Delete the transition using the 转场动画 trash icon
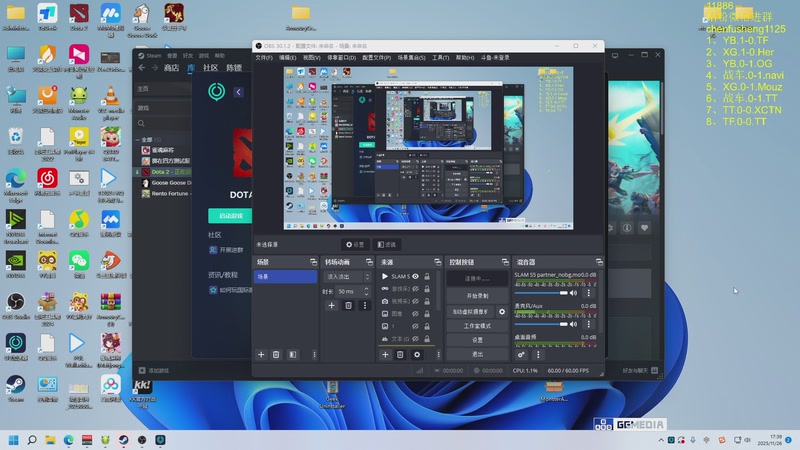800x450 pixels. tap(348, 306)
